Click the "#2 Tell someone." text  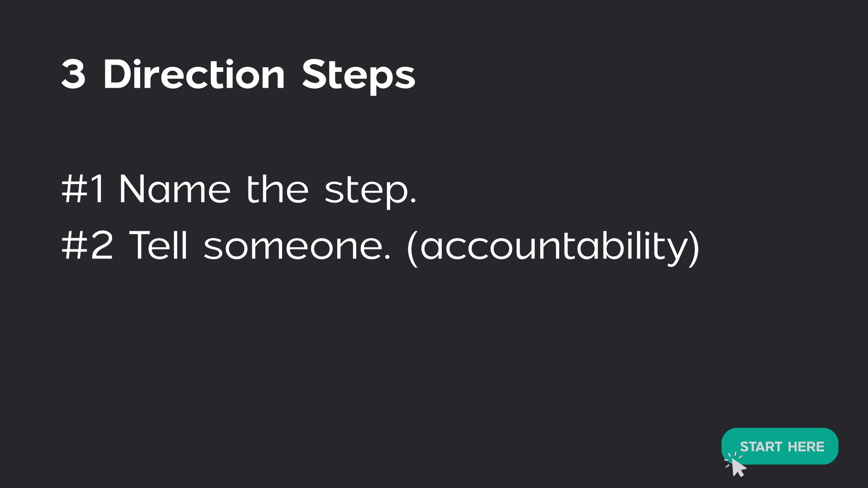[x=226, y=246]
